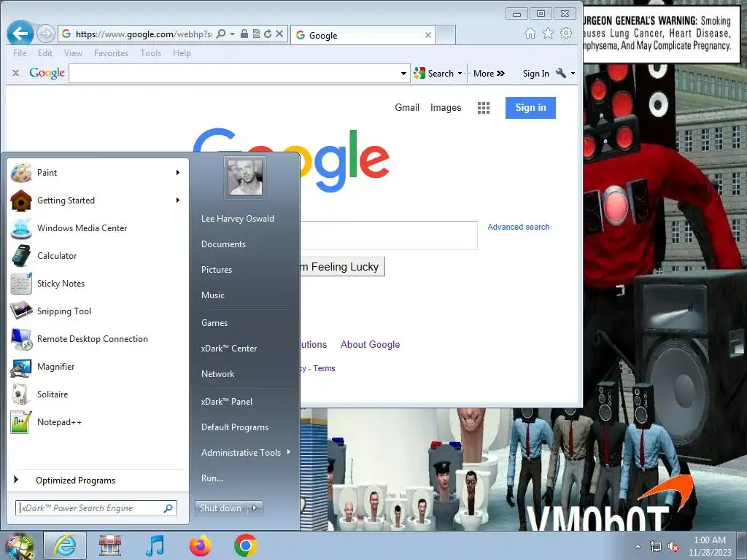Image resolution: width=747 pixels, height=560 pixels.
Task: Expand Paint recent files arrow
Action: click(178, 172)
